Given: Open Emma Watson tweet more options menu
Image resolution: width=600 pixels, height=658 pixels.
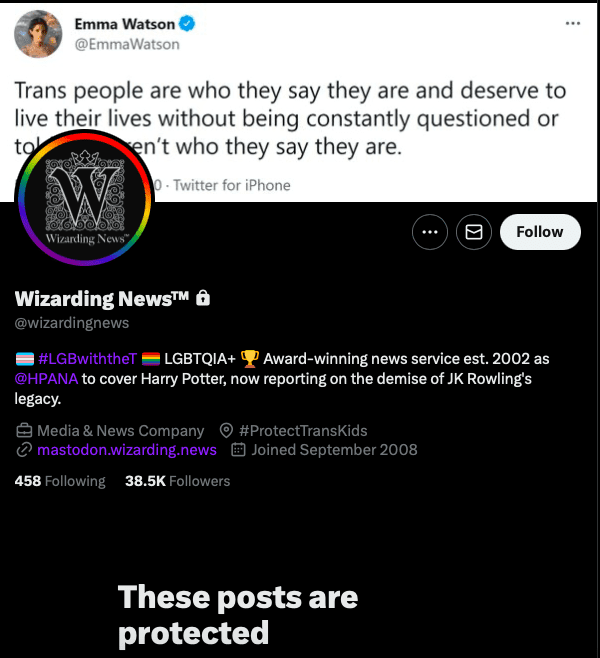Looking at the screenshot, I should (573, 24).
